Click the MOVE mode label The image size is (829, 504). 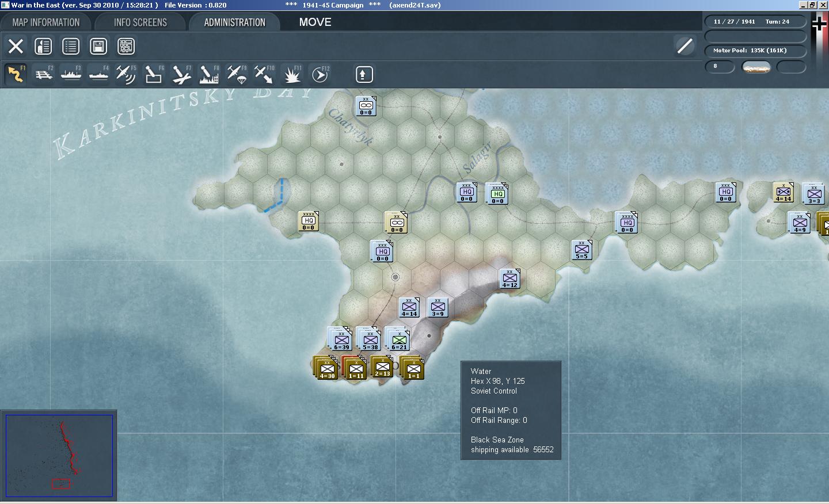315,22
